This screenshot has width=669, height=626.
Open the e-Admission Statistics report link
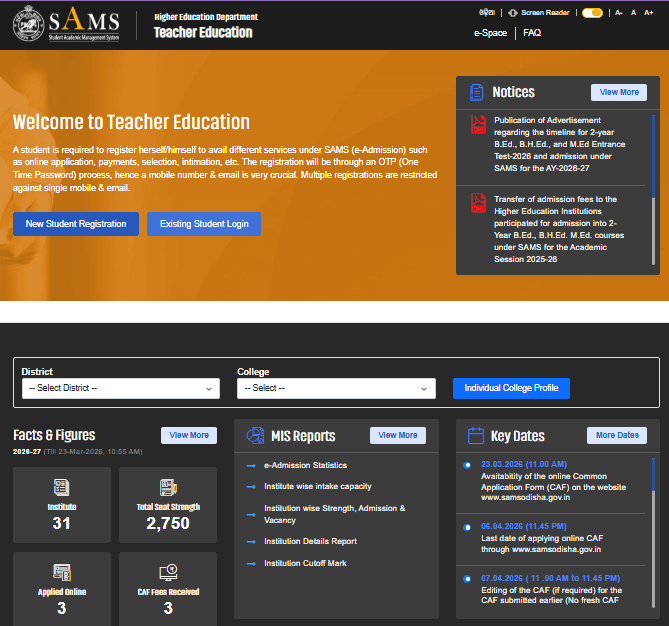click(305, 465)
